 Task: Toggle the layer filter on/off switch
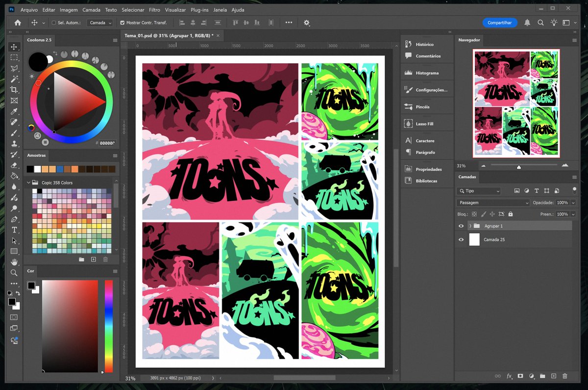(x=574, y=190)
